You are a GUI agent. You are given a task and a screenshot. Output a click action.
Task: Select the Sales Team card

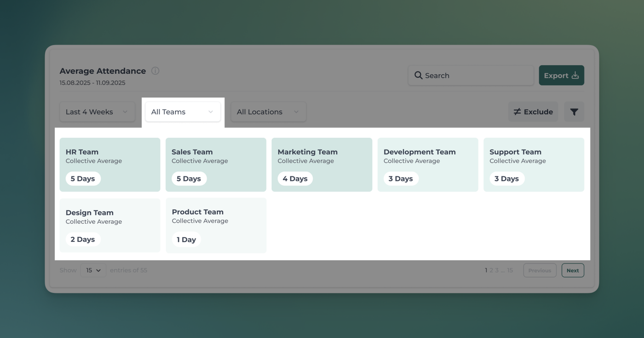coord(216,165)
